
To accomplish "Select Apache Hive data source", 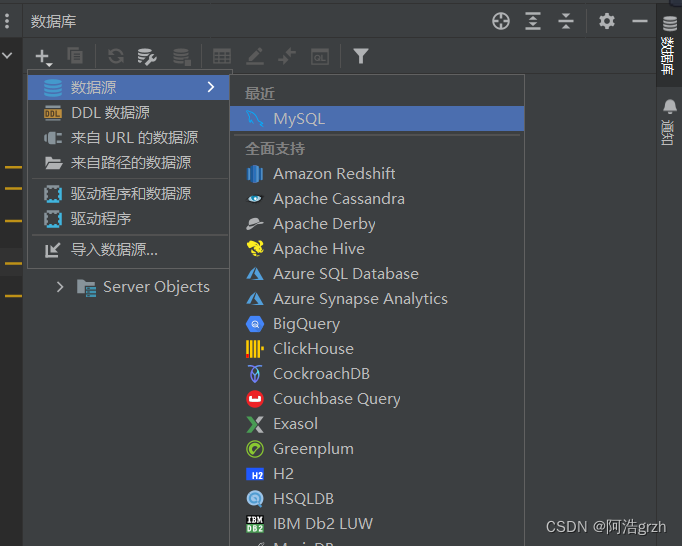I will point(377,249).
